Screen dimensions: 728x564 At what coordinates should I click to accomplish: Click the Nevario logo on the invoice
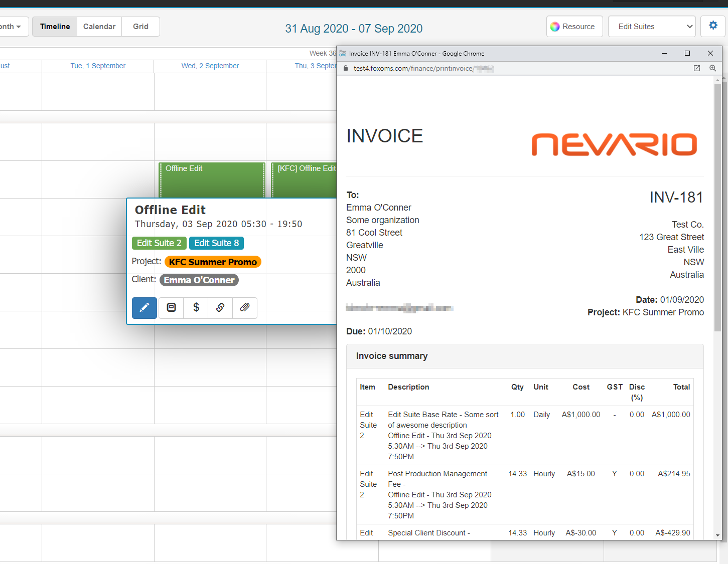click(614, 144)
